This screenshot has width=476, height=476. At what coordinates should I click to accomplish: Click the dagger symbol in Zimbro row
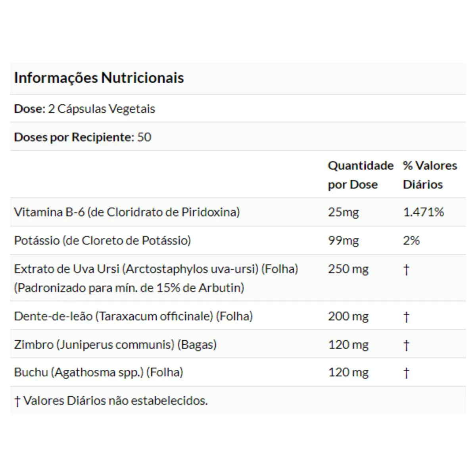(406, 345)
